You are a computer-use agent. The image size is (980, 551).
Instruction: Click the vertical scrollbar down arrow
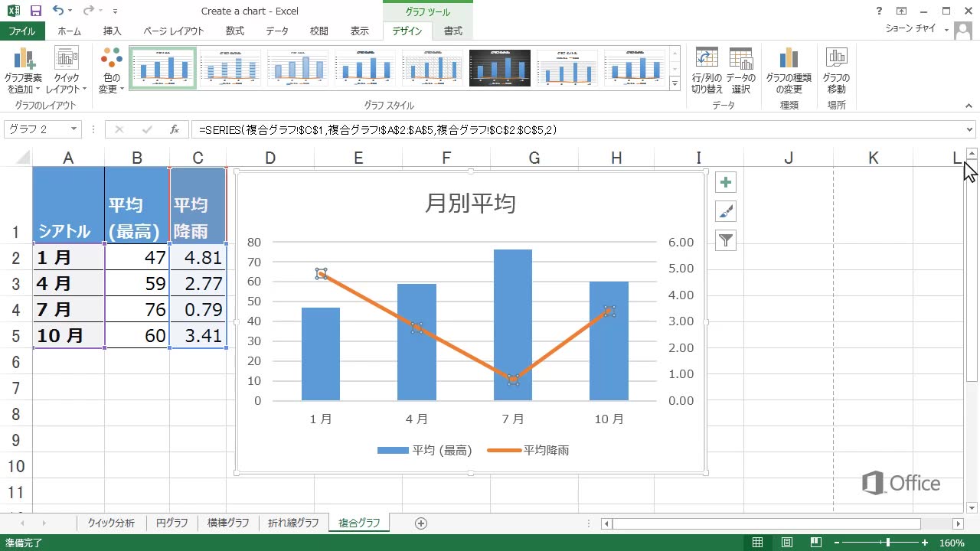(x=972, y=507)
